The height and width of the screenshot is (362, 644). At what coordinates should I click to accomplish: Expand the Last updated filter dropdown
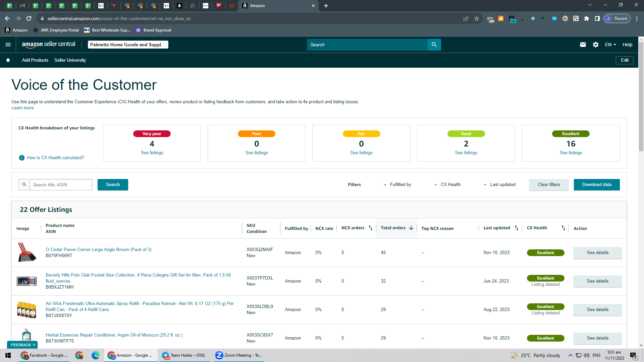[499, 185]
